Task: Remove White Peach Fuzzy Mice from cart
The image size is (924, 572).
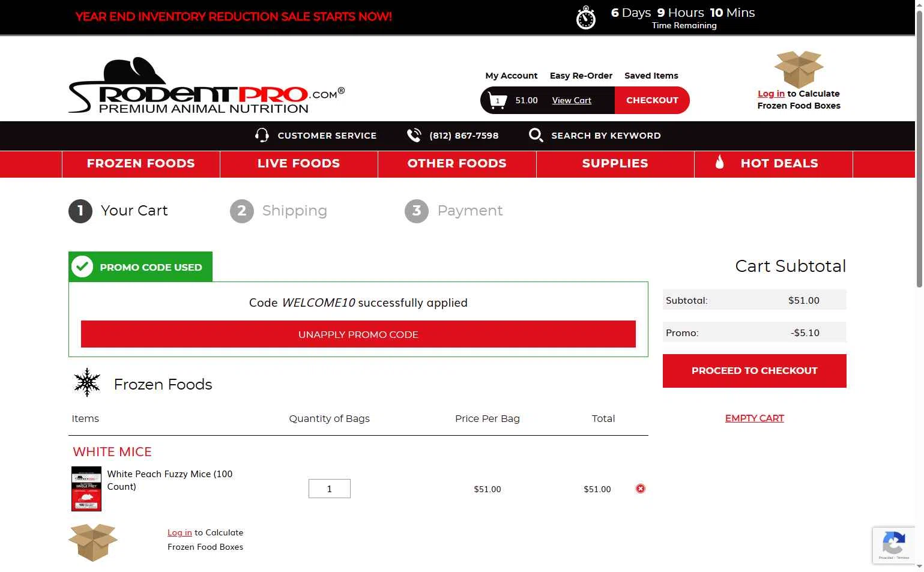Action: pyautogui.click(x=641, y=489)
